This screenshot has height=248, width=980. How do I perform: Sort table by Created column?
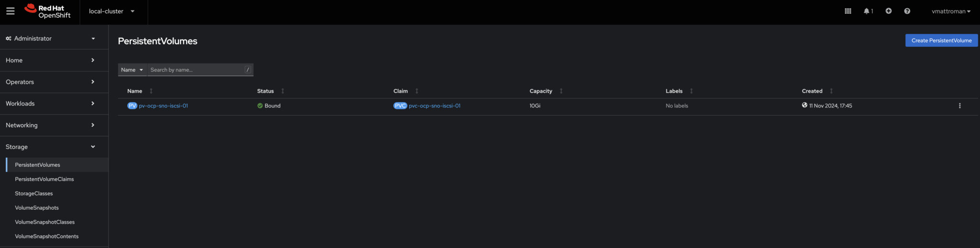tap(831, 91)
